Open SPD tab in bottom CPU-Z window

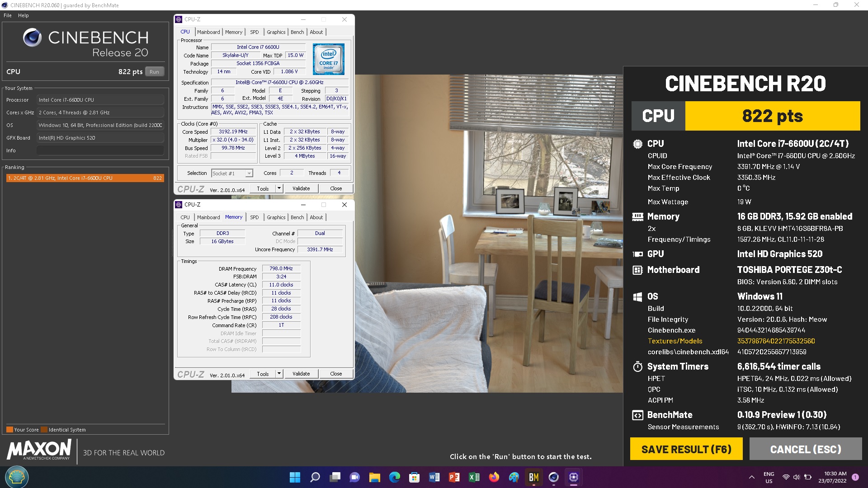pos(255,217)
